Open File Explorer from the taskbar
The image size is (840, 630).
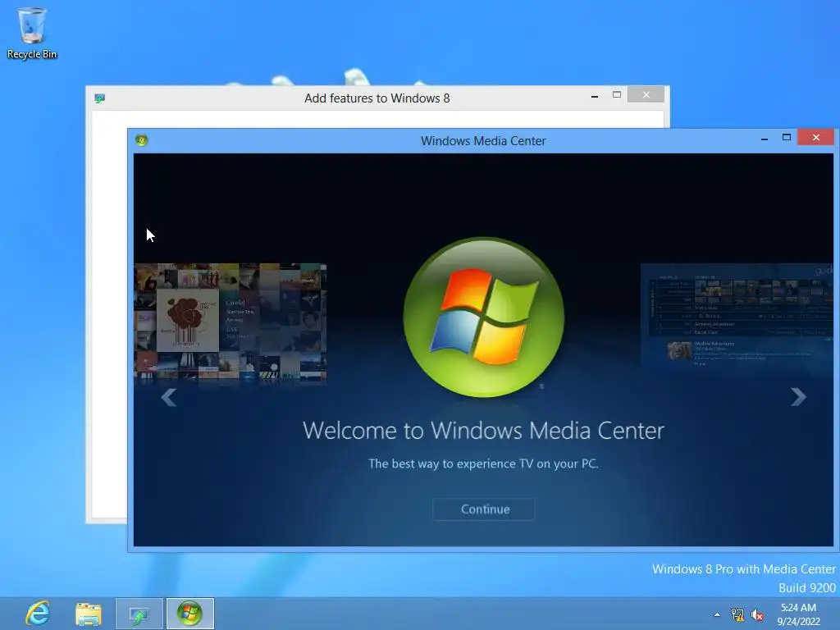tap(89, 614)
